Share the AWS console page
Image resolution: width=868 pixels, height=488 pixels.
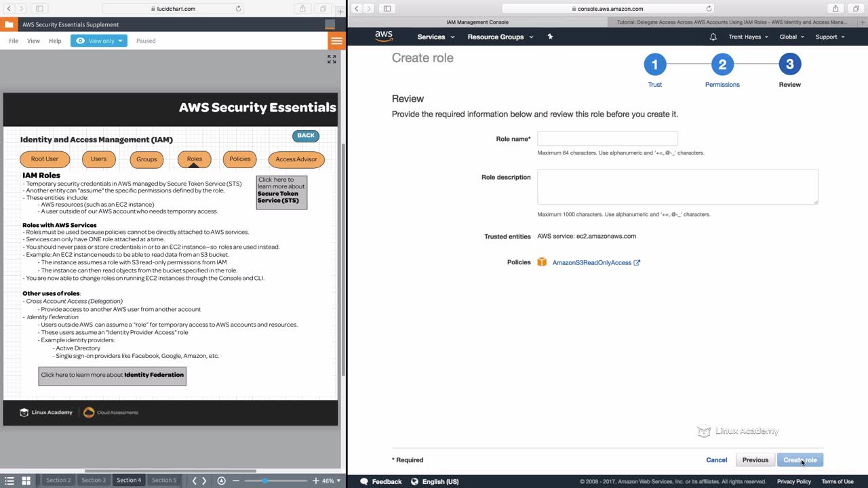point(835,9)
